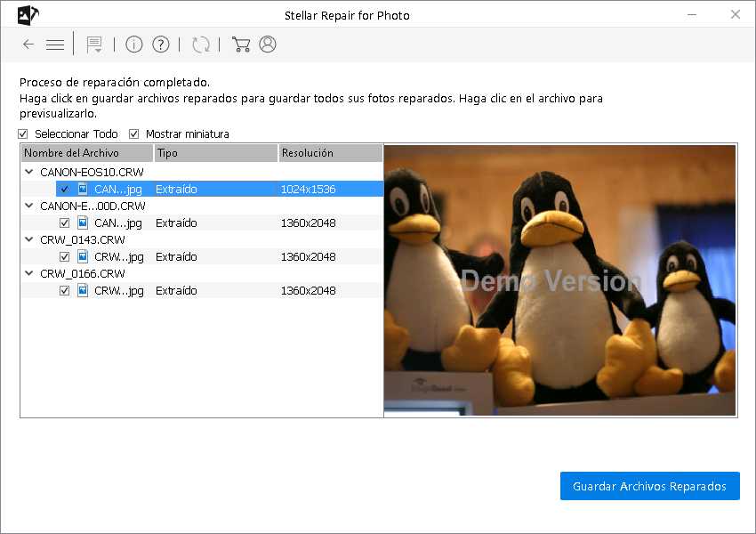
Task: Click image file icon in 1360x2048 CAN...jpg row
Action: [x=83, y=222]
